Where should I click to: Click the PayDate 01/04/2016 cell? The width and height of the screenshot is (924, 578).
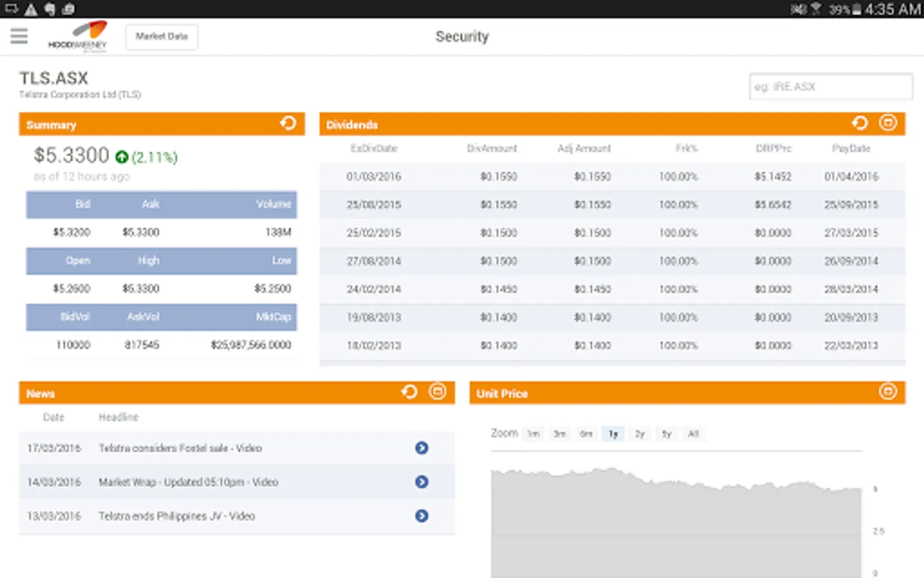(851, 177)
